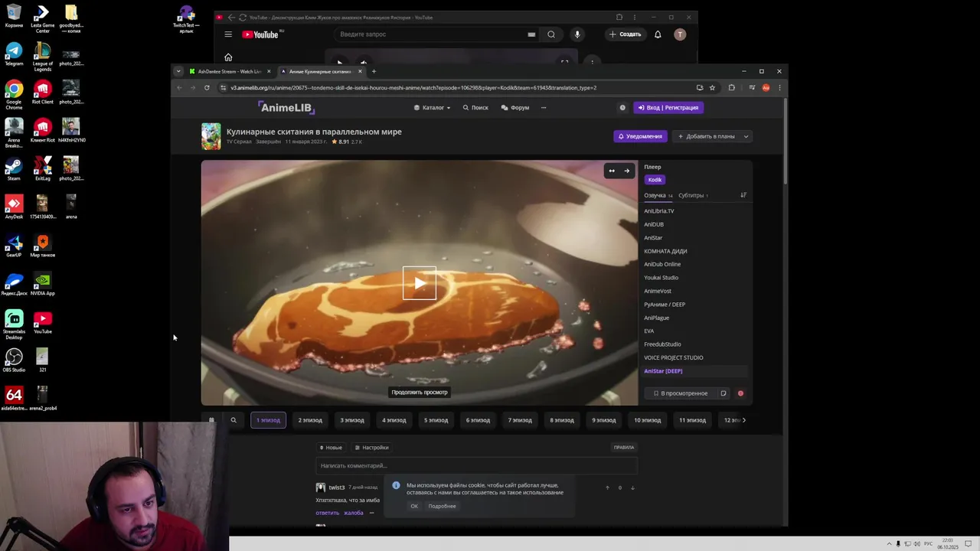Expand the Каталог dropdown menu
Screen dimensions: 980x551
tap(433, 108)
